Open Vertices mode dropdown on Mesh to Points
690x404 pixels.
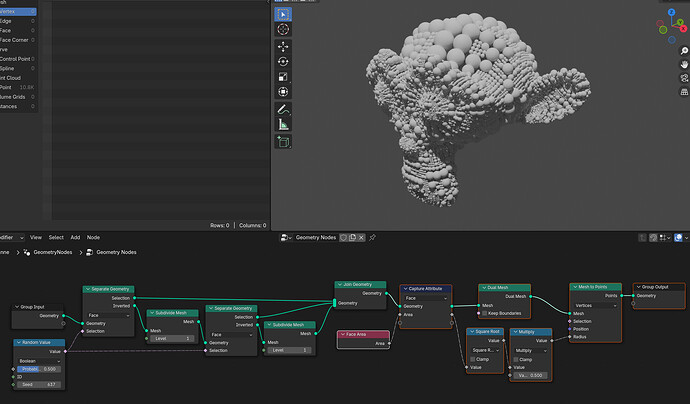click(x=595, y=305)
